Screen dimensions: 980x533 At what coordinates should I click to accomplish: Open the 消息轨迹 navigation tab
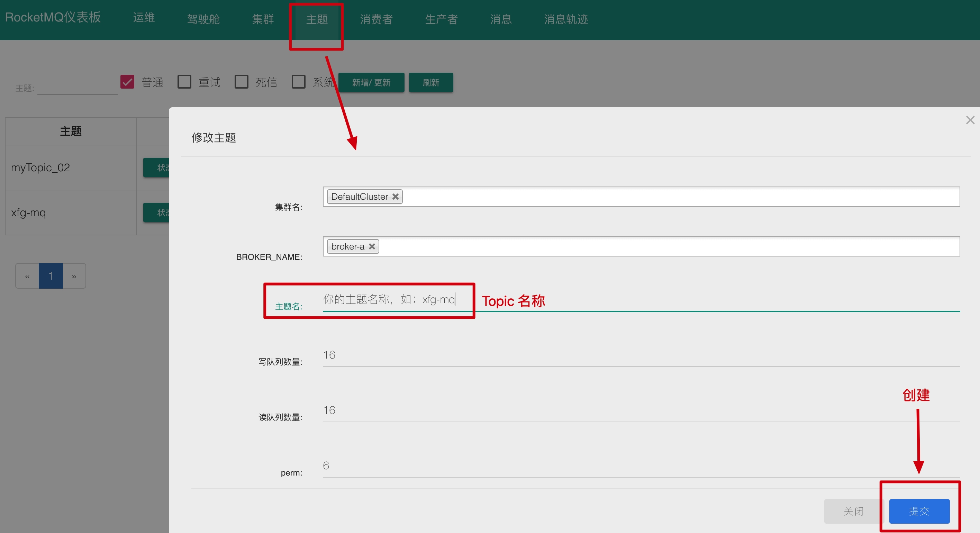[x=566, y=19]
